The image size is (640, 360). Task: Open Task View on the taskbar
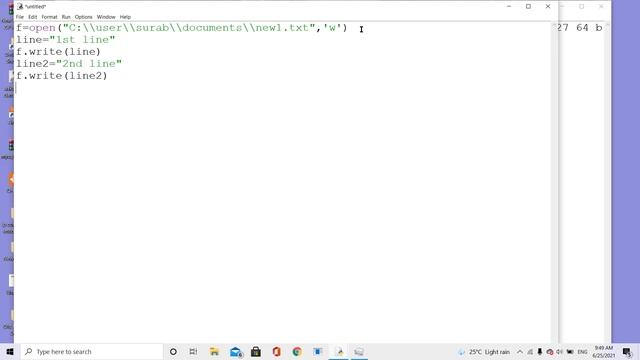point(193,351)
